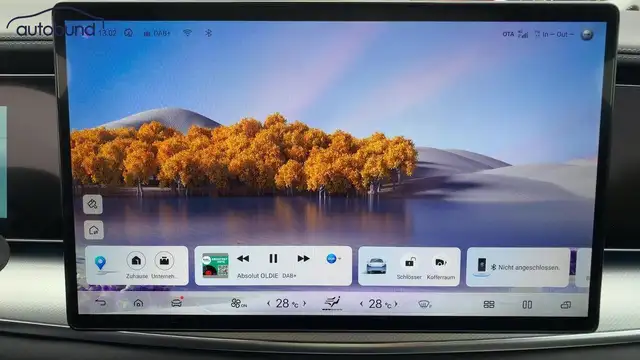Open the cellular signal strength indicator
Viewport: 640px width, 360px height.
(x=523, y=34)
